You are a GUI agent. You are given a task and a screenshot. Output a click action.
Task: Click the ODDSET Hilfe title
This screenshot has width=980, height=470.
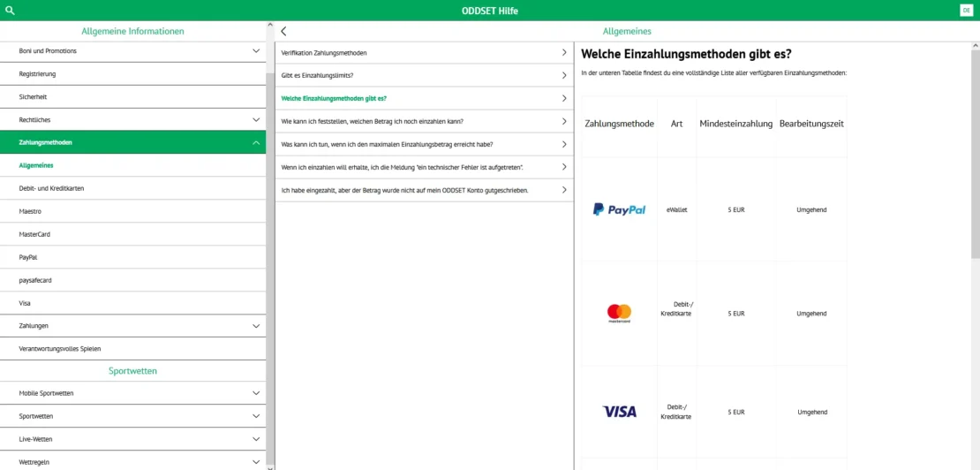click(x=489, y=11)
